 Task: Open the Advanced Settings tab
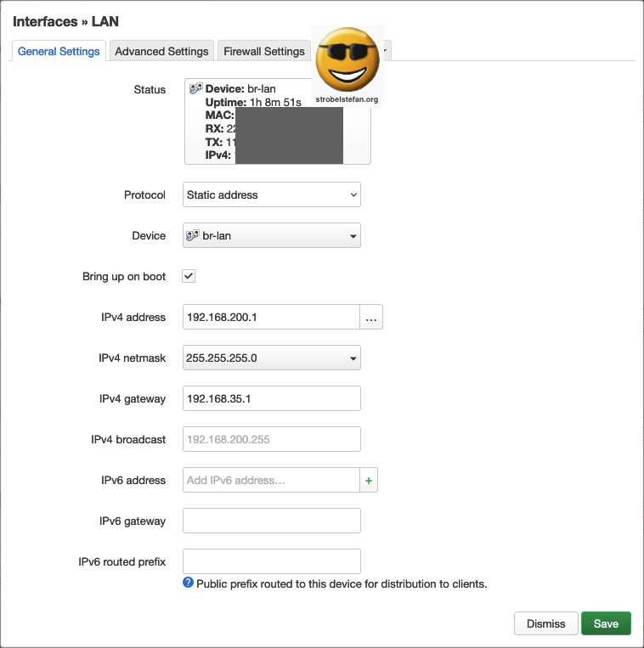coord(161,51)
